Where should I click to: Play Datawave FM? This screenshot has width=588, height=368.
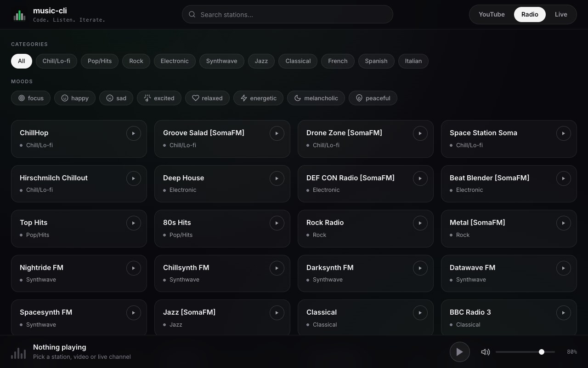pos(564,268)
